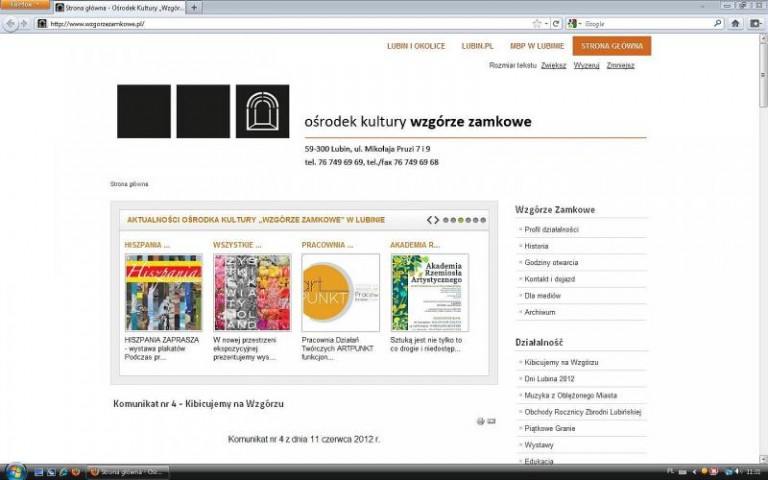Open Godziny otwarcia sidebar item
This screenshot has width=768, height=480.
(x=551, y=263)
